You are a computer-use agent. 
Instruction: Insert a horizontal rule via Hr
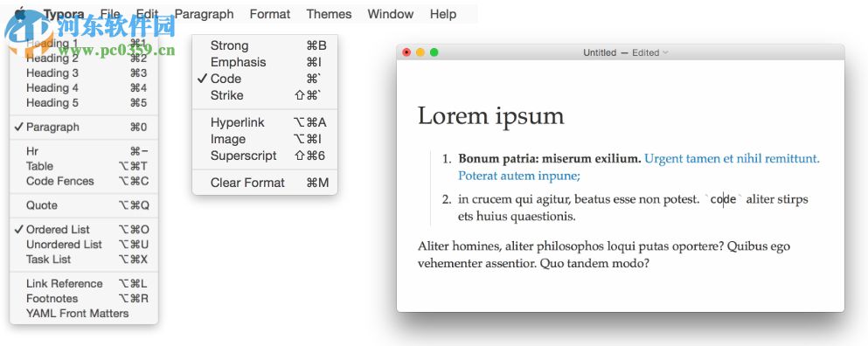coord(84,151)
